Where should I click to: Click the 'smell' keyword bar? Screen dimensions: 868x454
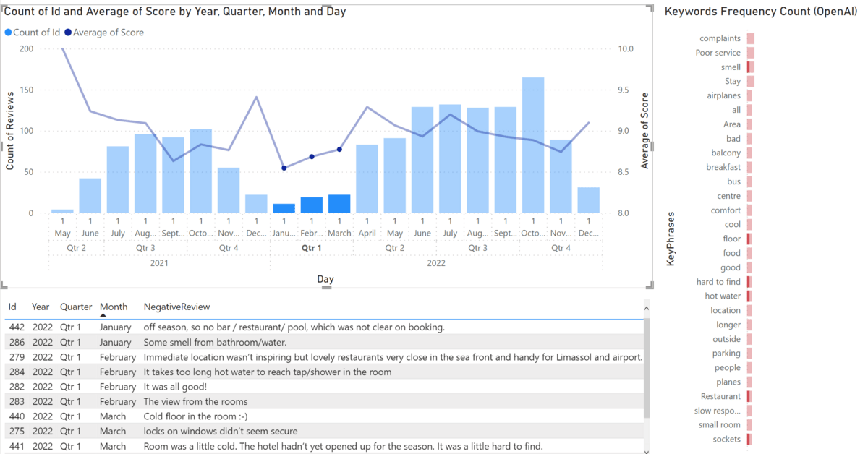pyautogui.click(x=751, y=67)
